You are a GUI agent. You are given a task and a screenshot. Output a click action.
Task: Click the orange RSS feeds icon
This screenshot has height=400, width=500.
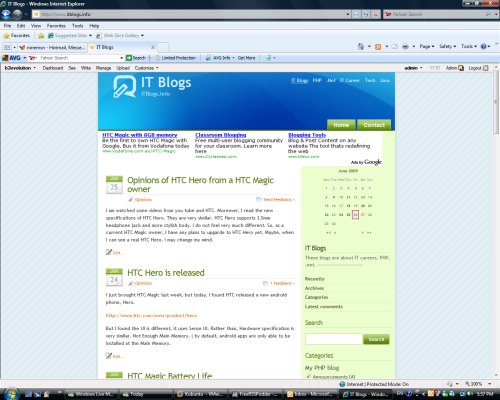point(378,47)
